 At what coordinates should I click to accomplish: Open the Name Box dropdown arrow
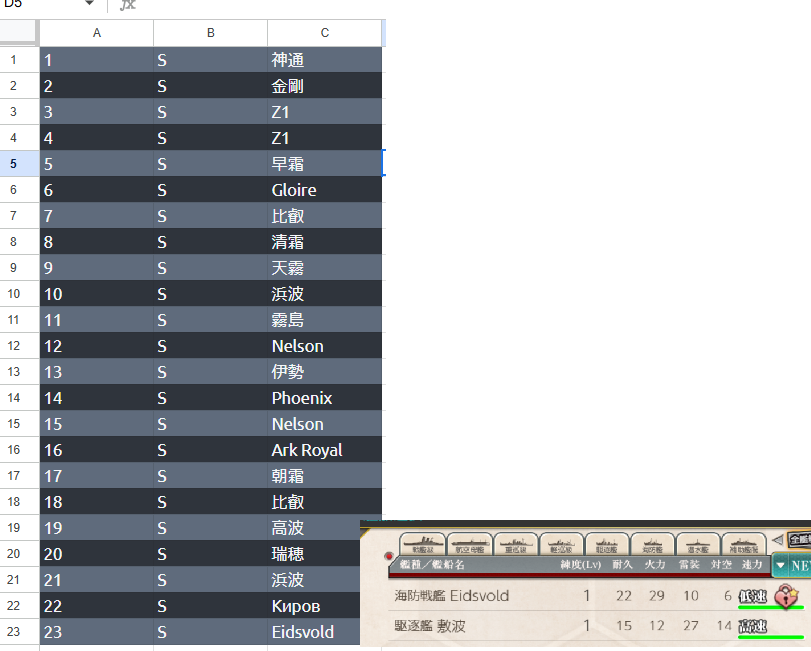(x=89, y=5)
